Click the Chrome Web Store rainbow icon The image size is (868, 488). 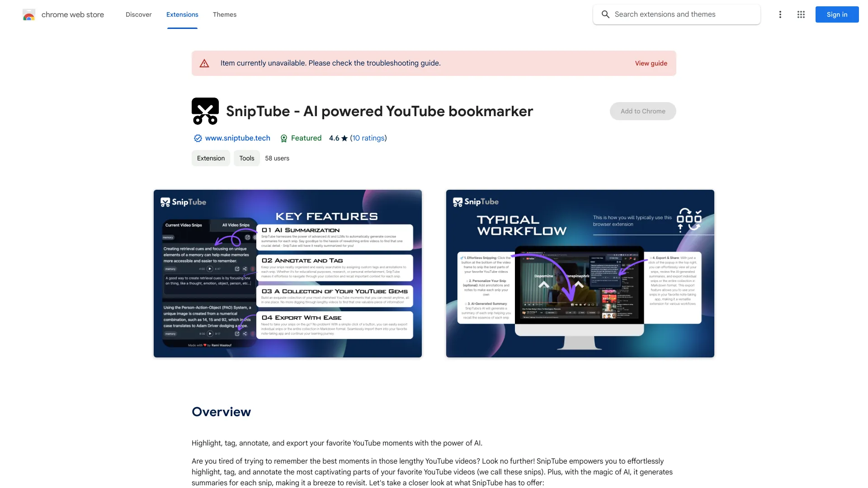point(28,14)
